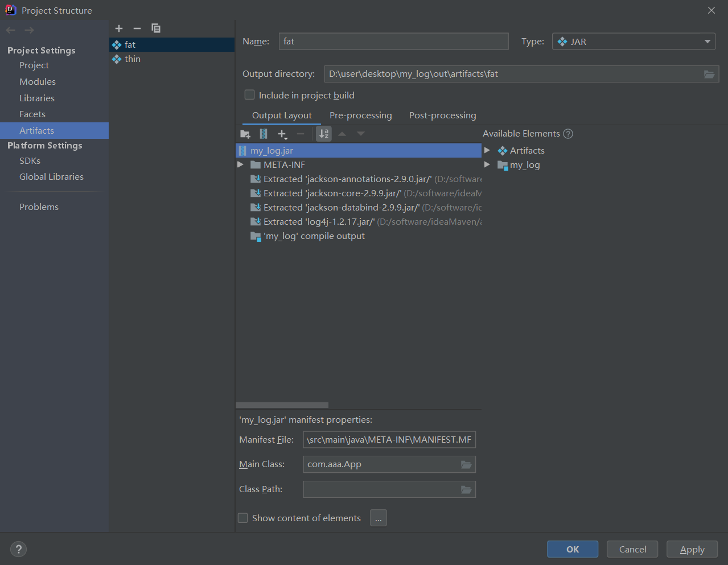Remove element from output layout
Image resolution: width=728 pixels, height=565 pixels.
[x=301, y=134]
